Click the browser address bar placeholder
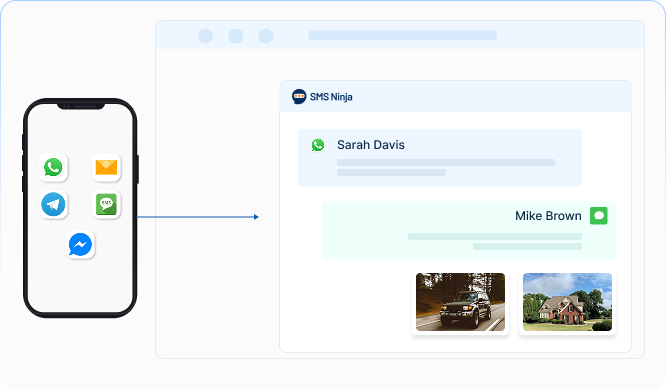Viewport: 666px width, 390px height. click(x=402, y=35)
